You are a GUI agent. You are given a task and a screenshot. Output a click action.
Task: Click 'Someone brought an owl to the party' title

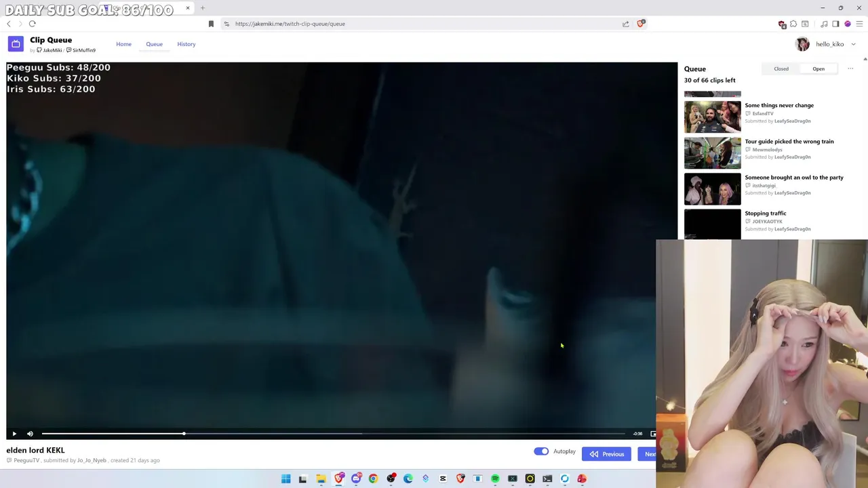794,177
